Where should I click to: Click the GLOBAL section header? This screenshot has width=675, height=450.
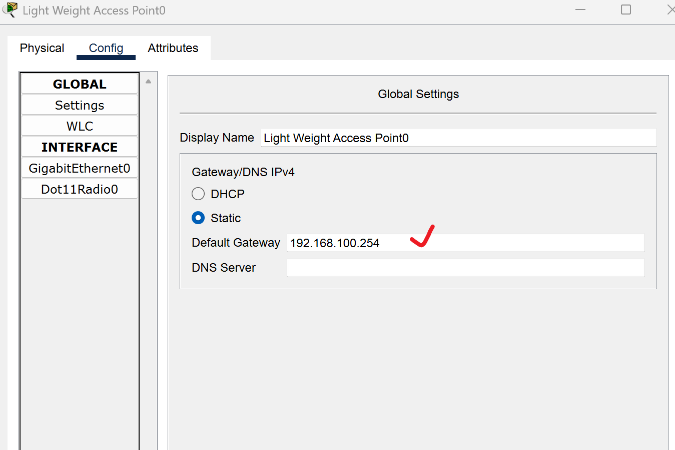click(x=80, y=84)
